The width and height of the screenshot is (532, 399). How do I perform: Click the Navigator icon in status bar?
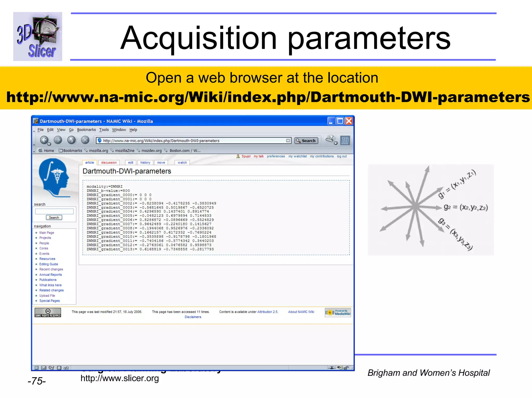point(37,368)
